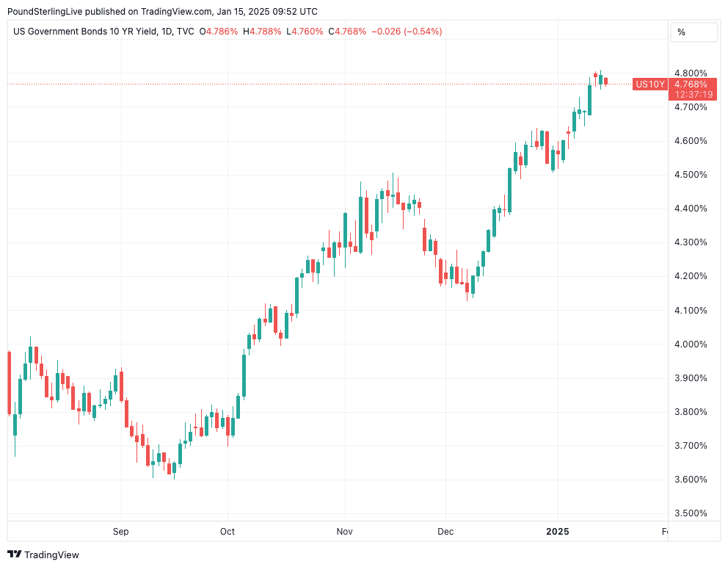This screenshot has height=567, width=728.
Task: Click the TradingView logo icon
Action: (x=15, y=555)
